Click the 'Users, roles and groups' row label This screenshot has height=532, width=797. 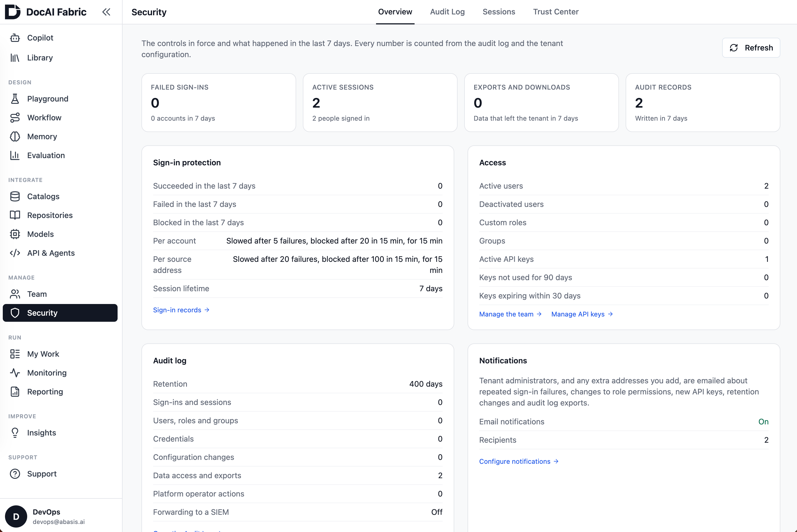tap(195, 420)
